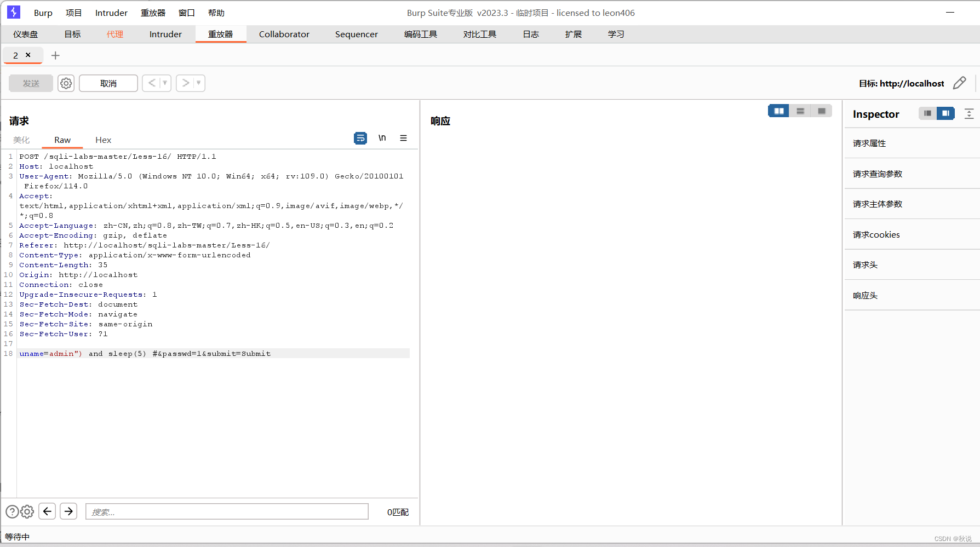
Task: Switch request view to 美化
Action: coord(21,140)
